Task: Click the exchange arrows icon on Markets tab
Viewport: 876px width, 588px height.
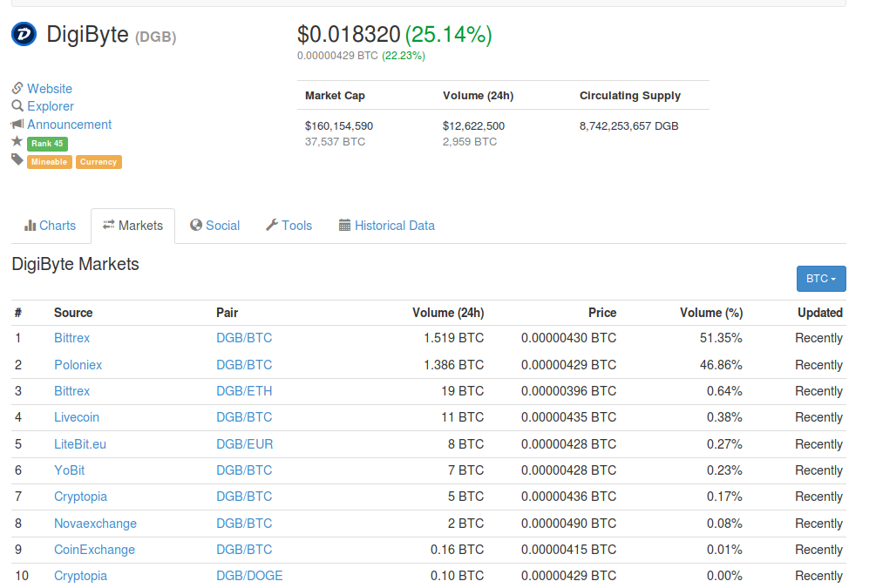Action: (x=108, y=225)
